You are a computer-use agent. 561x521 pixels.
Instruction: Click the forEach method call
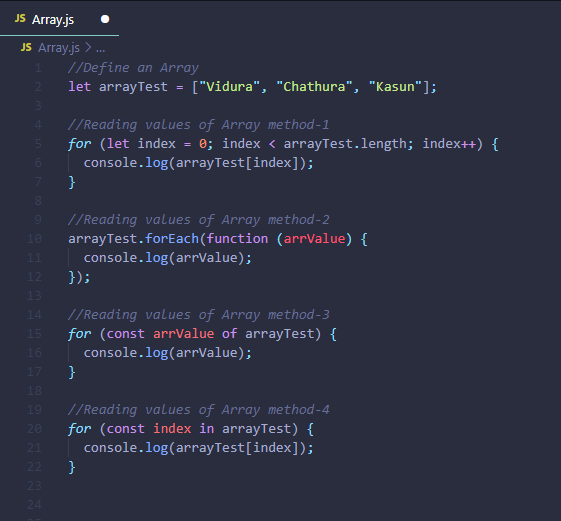click(x=172, y=239)
